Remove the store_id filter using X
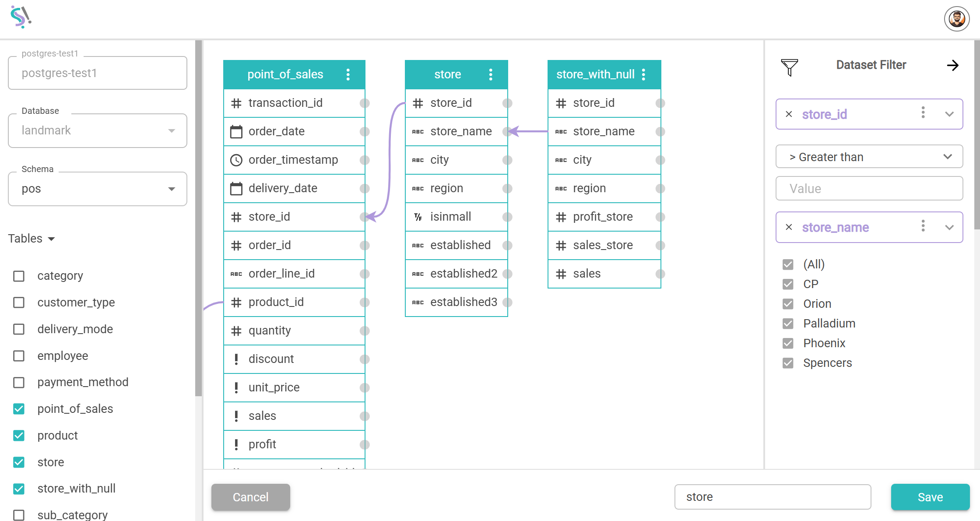 (x=789, y=114)
